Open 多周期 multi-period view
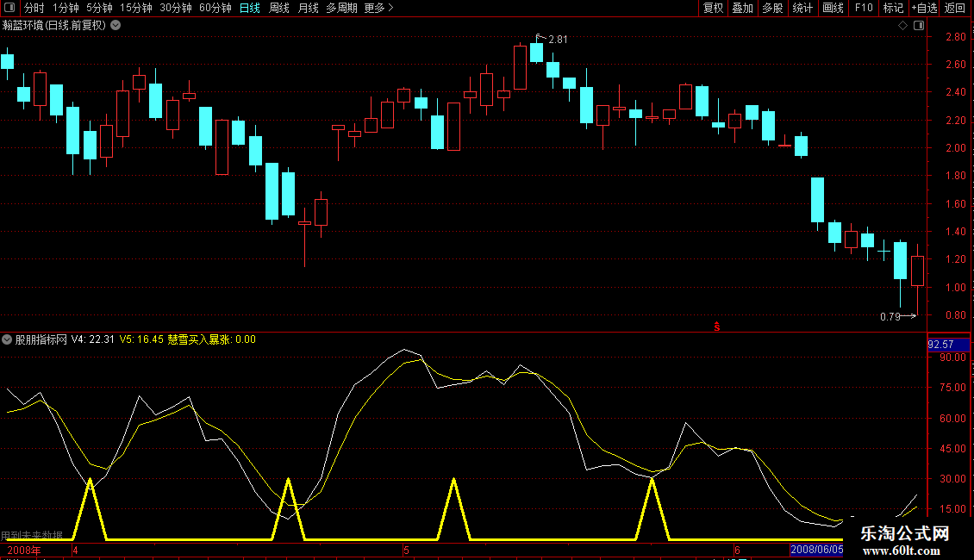This screenshot has height=560, width=974. (341, 8)
